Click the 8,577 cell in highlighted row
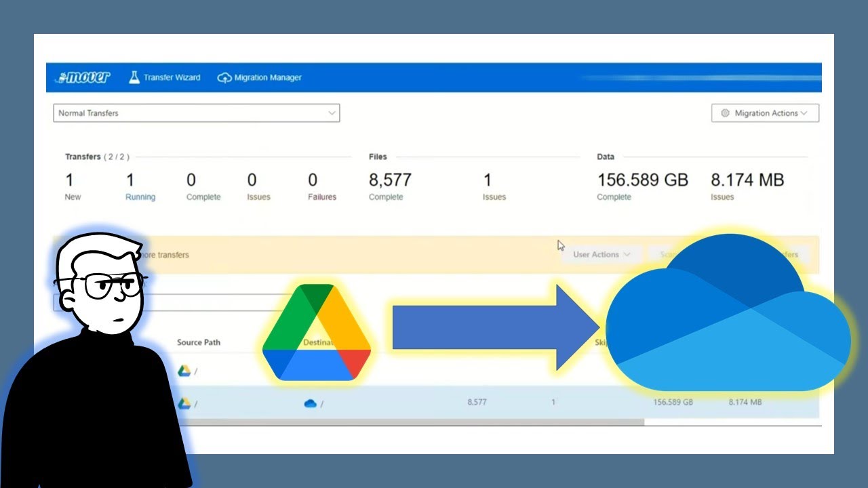Viewport: 868px width, 488px height. (477, 403)
